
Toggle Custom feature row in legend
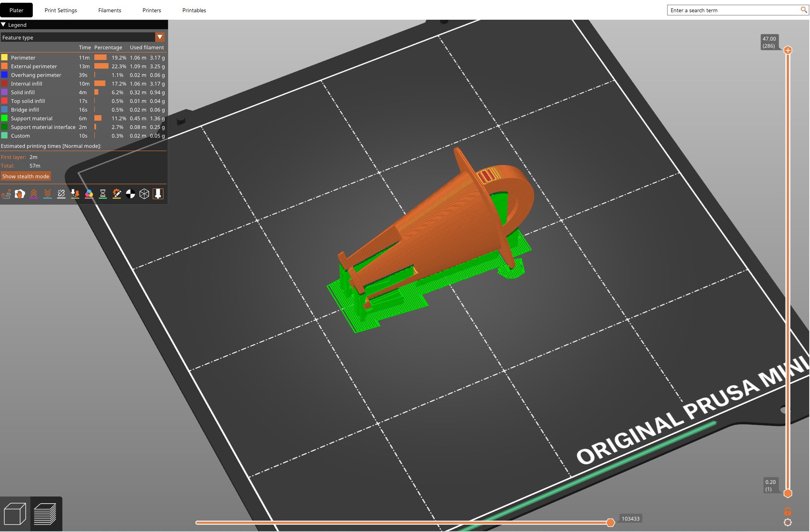point(83,136)
